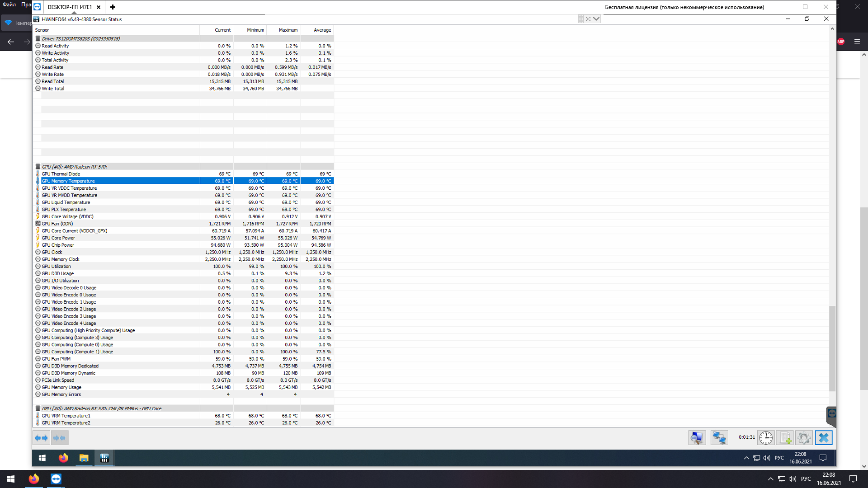
Task: Open the ABP extension icon in Firefox
Action: click(x=841, y=42)
